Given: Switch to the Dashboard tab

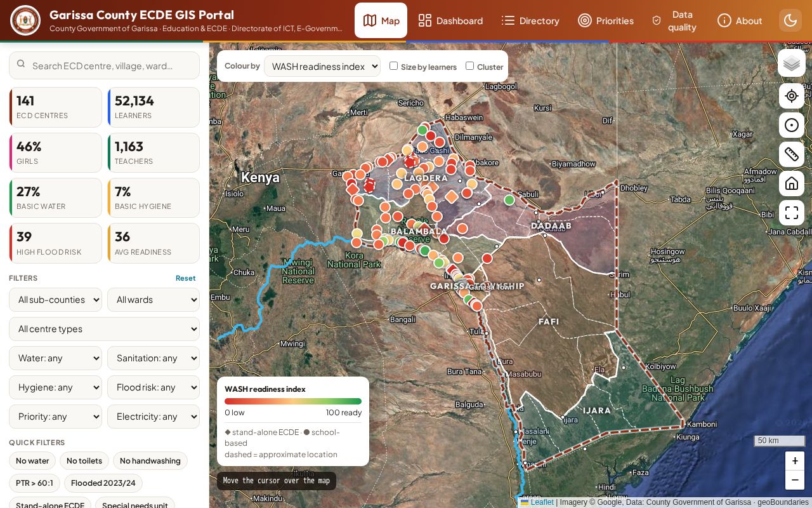Looking at the screenshot, I should (450, 20).
